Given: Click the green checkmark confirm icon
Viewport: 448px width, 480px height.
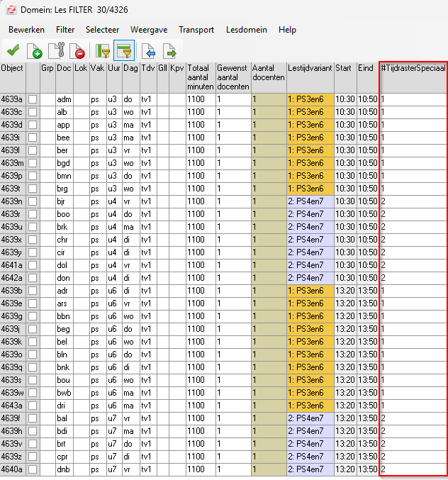Looking at the screenshot, I should 12,50.
